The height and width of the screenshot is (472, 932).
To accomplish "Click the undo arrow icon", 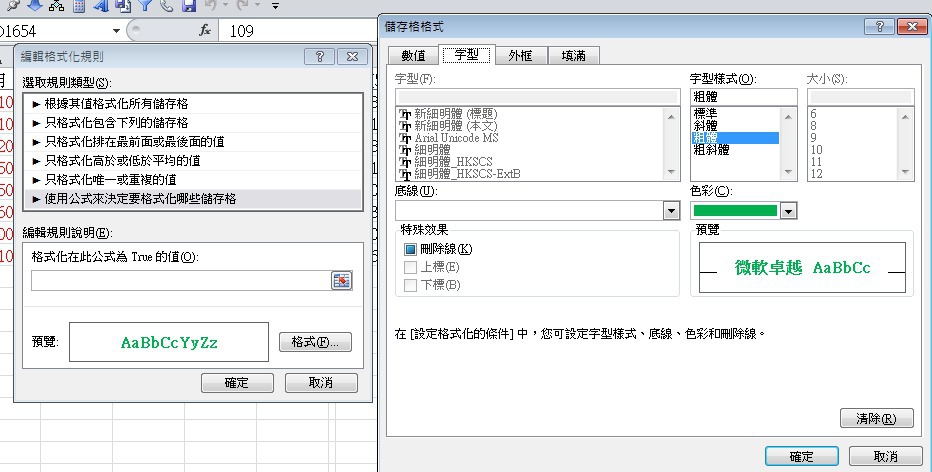I will pos(210,5).
